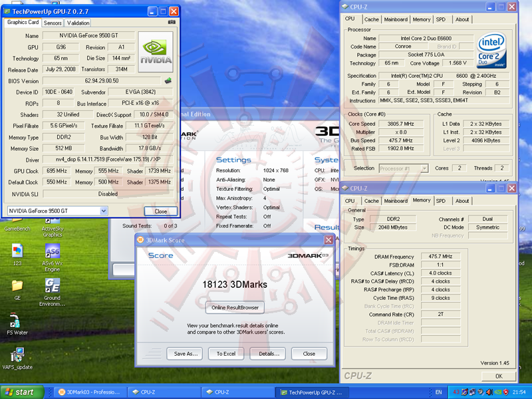Click the GPU Clock value 695 MHz
532x399 pixels.
click(x=57, y=171)
